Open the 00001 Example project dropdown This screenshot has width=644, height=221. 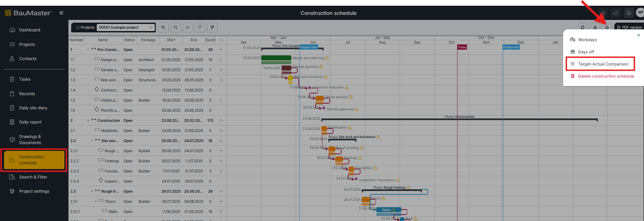(126, 27)
